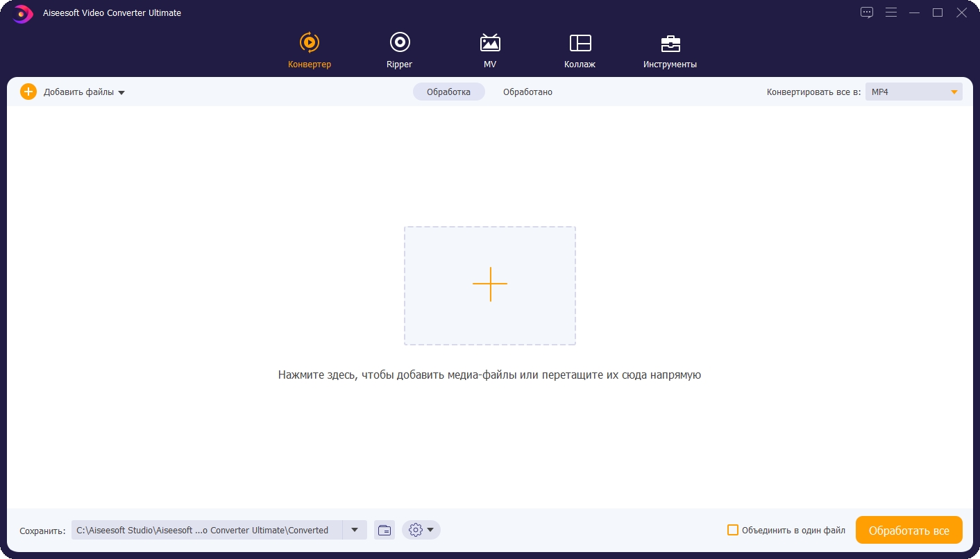Viewport: 980px width, 559px height.
Task: Open the feedback chat icon
Action: click(867, 12)
